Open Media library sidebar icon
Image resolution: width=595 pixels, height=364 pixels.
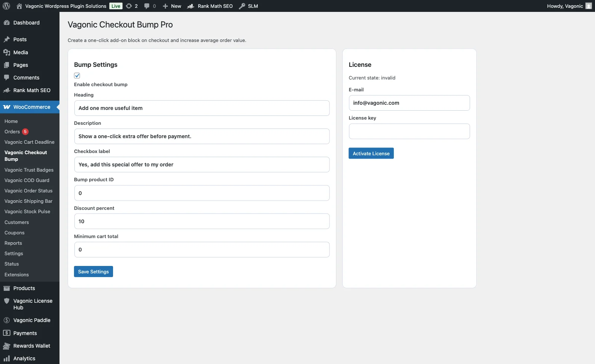7,52
